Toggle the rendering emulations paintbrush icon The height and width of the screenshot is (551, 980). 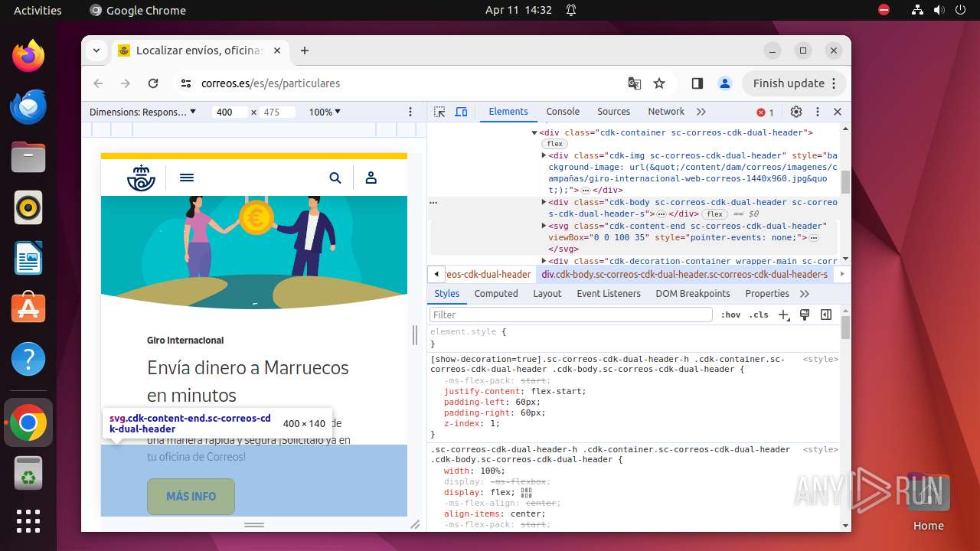tap(805, 315)
